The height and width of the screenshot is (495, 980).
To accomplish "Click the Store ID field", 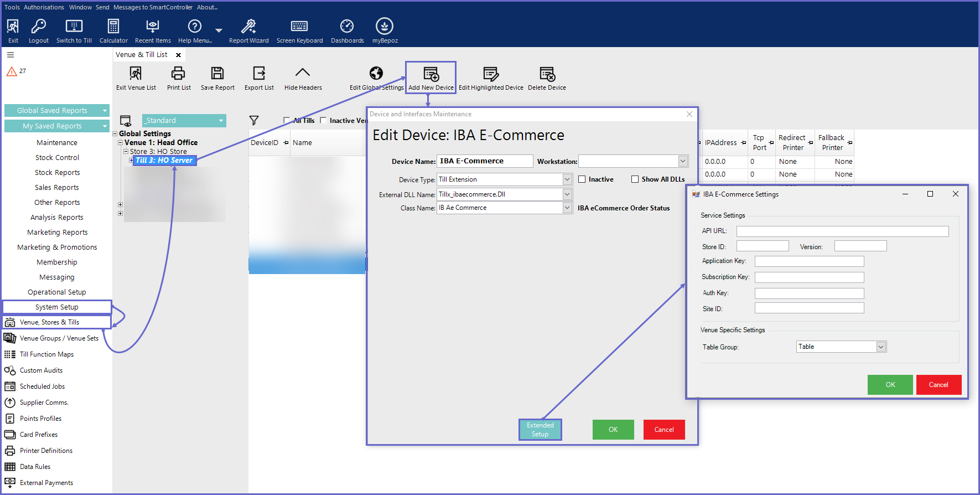I will pyautogui.click(x=763, y=246).
